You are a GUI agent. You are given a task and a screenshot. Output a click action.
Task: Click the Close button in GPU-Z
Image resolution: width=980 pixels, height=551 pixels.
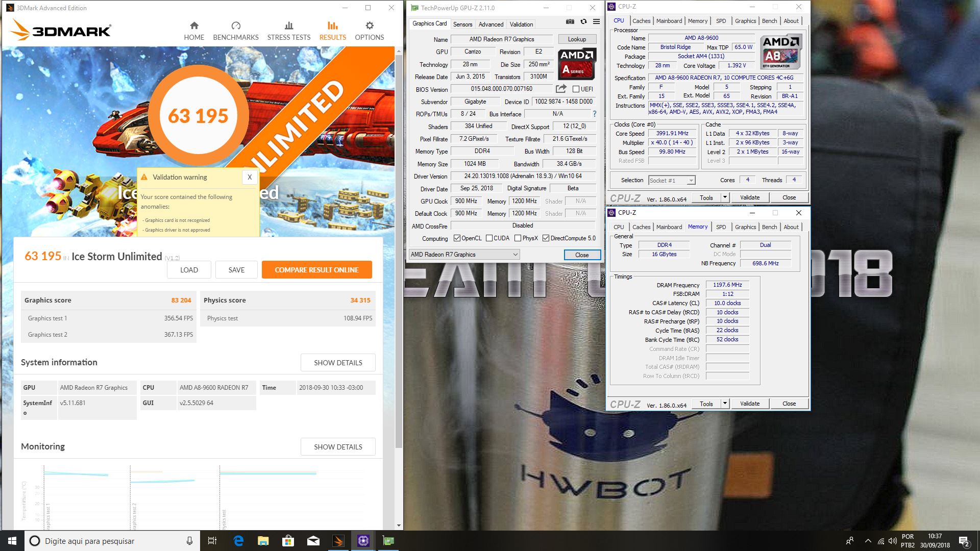(582, 255)
